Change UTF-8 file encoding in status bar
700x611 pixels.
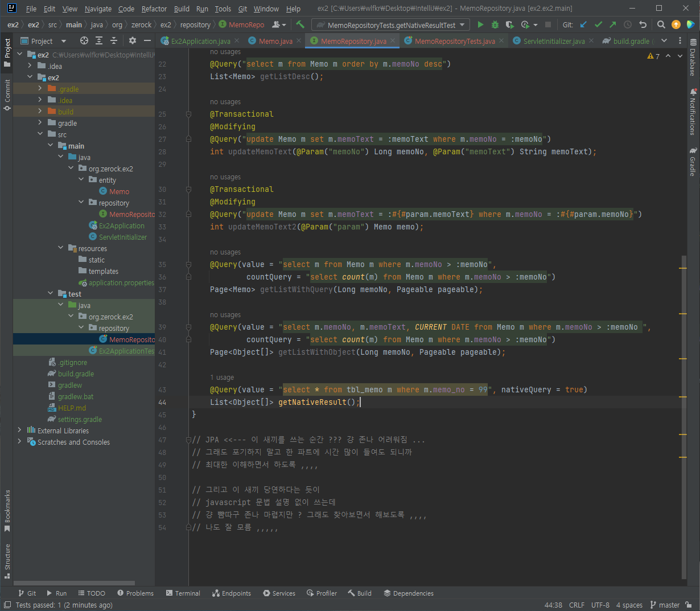[x=600, y=605]
